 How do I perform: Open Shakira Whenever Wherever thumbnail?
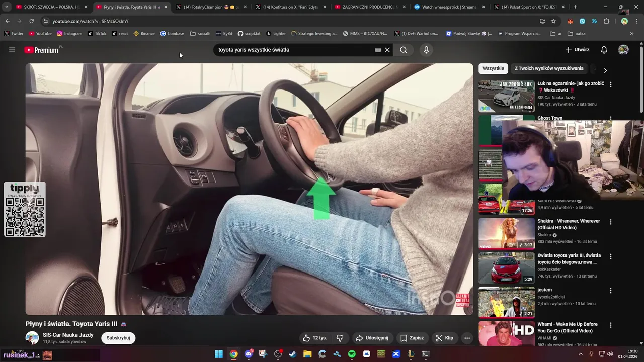pos(506,234)
